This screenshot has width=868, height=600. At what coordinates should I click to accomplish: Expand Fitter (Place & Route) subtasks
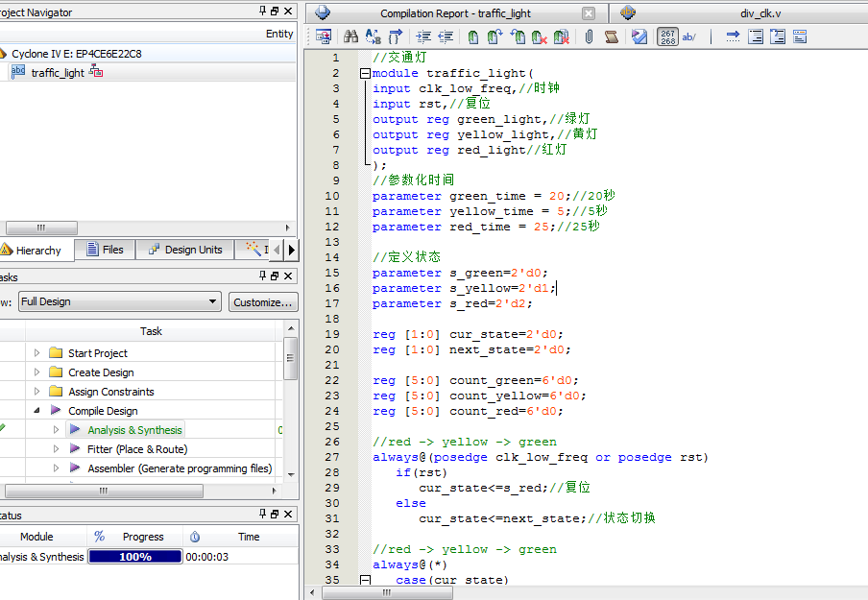pos(56,449)
